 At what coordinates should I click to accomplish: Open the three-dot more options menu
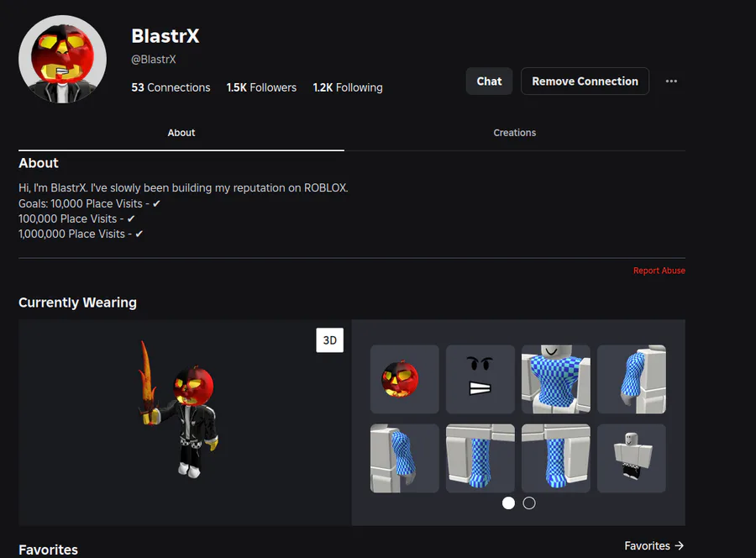pos(671,81)
